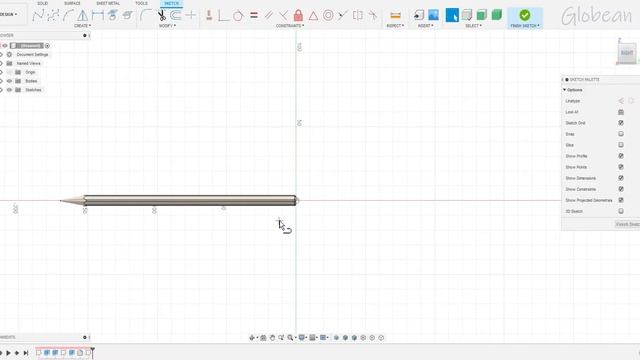Open the INSPECT dropdown menu
The image size is (640, 360).
pos(395,26)
